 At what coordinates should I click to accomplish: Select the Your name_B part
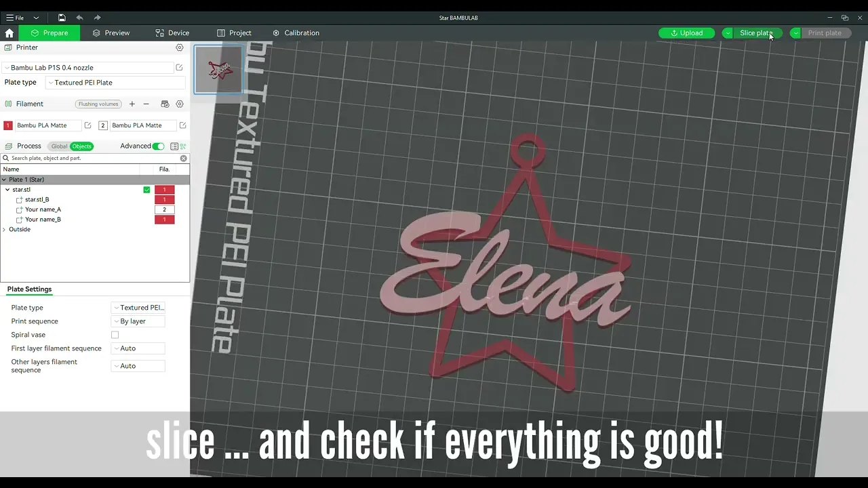coord(43,220)
